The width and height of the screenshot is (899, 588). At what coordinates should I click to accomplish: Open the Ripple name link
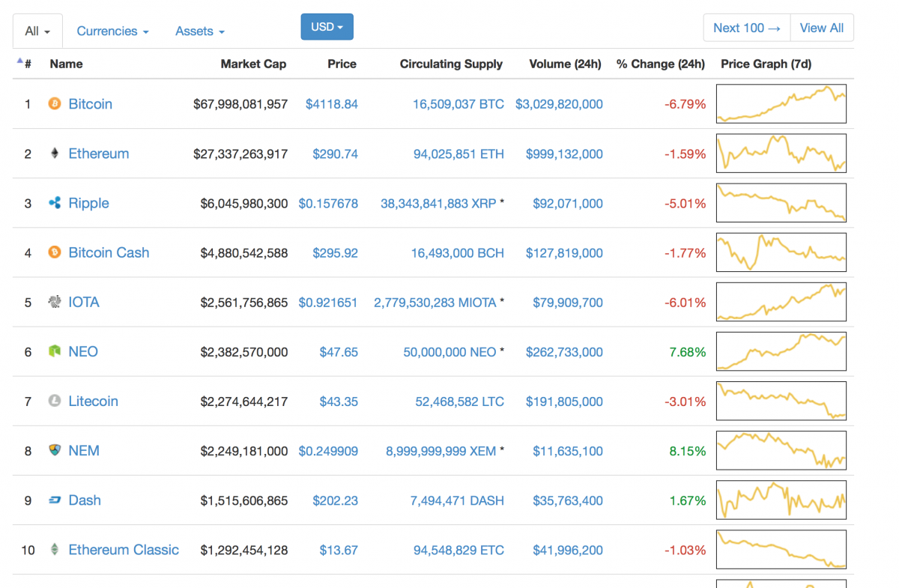88,203
